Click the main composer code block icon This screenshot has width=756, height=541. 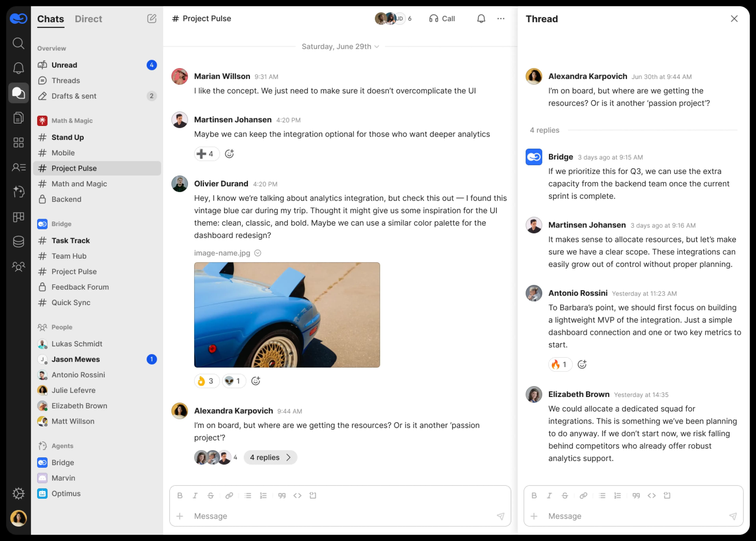[x=312, y=495]
